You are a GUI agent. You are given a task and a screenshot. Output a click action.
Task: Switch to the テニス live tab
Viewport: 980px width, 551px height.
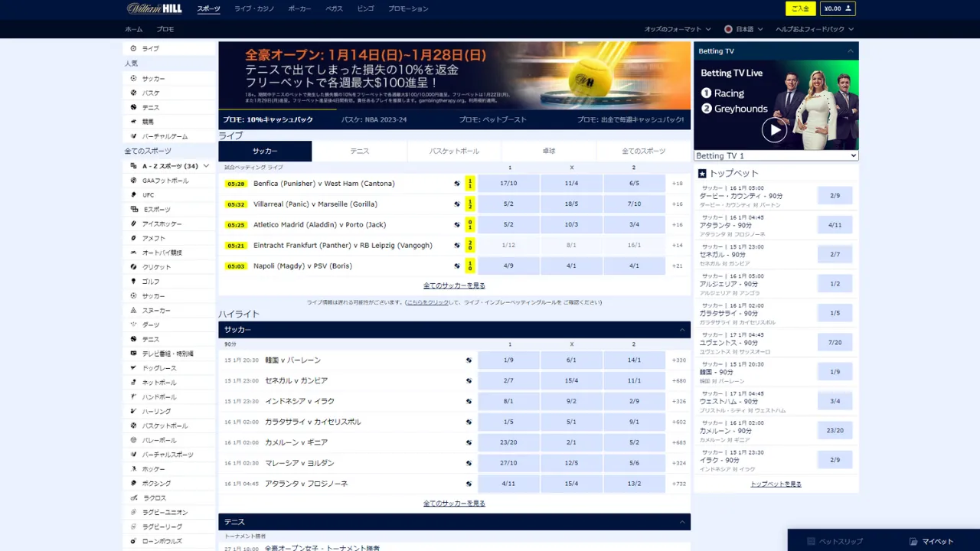[x=359, y=152]
